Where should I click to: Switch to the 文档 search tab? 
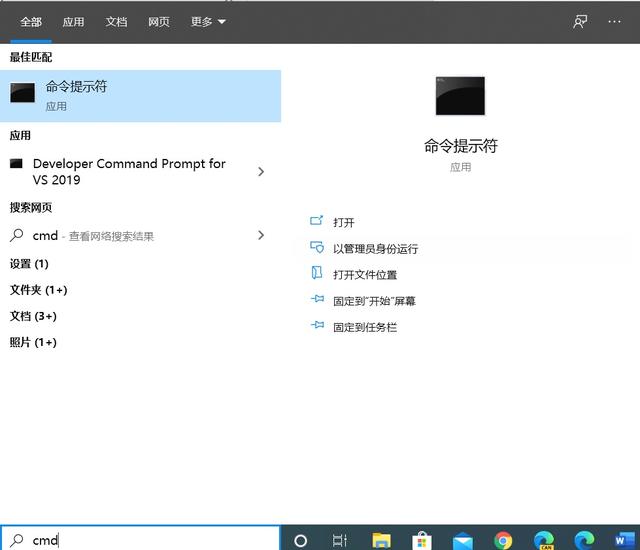pyautogui.click(x=116, y=22)
